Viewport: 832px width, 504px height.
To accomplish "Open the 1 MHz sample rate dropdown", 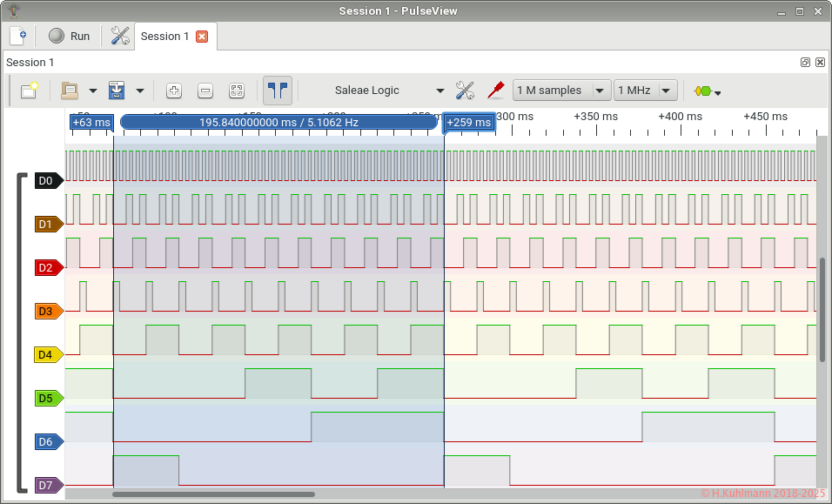I will point(645,91).
